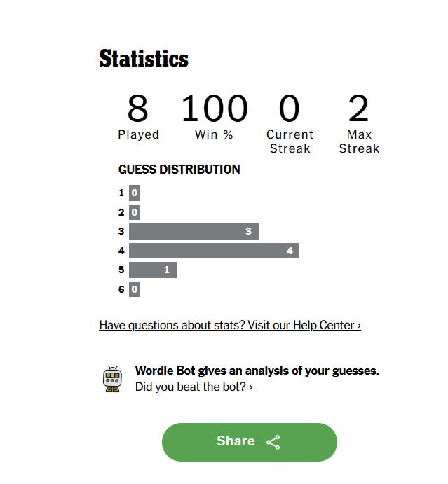Click the distribution bar showing 3 wins
The image size is (448, 484).
(194, 231)
